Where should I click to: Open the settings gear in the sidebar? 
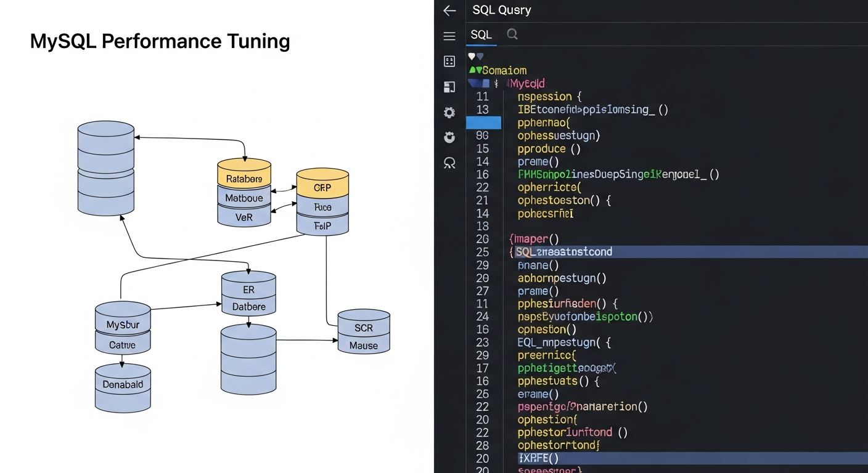[x=449, y=113]
